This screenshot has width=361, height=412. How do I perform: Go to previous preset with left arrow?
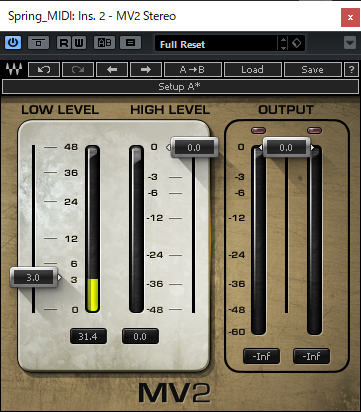coord(112,70)
